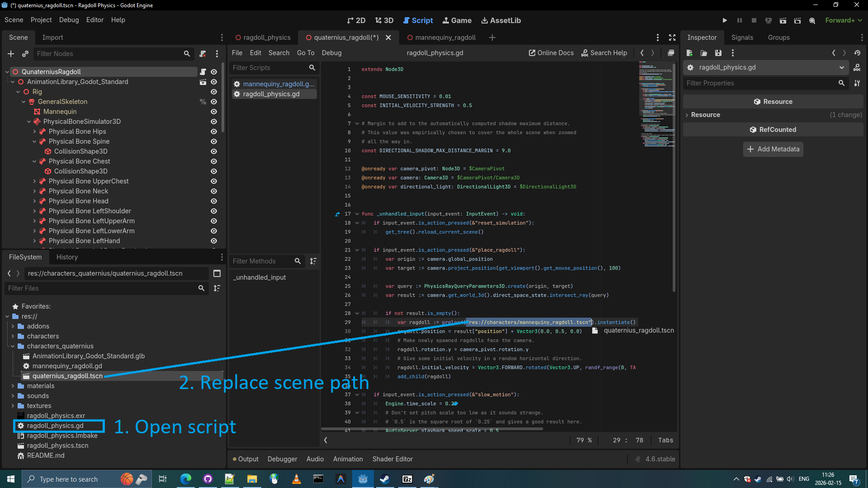
Task: Click the Play project button
Action: [x=725, y=20]
